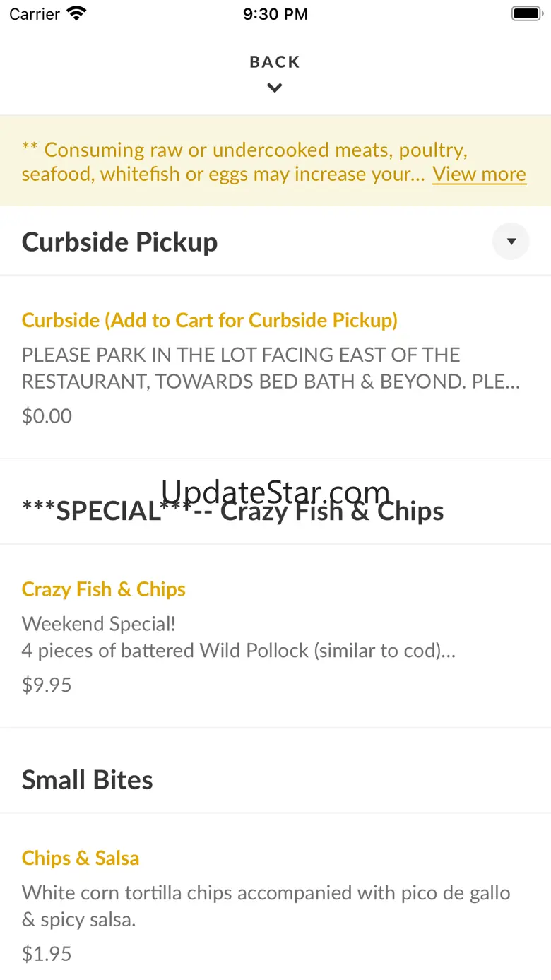Tap the BACK chevron arrow icon
The height and width of the screenshot is (980, 551).
point(275,88)
